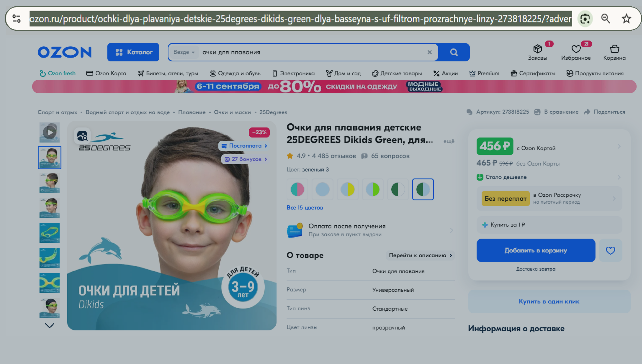The width and height of the screenshot is (642, 364).
Task: Click Google Lens icon in address bar
Action: 585,19
